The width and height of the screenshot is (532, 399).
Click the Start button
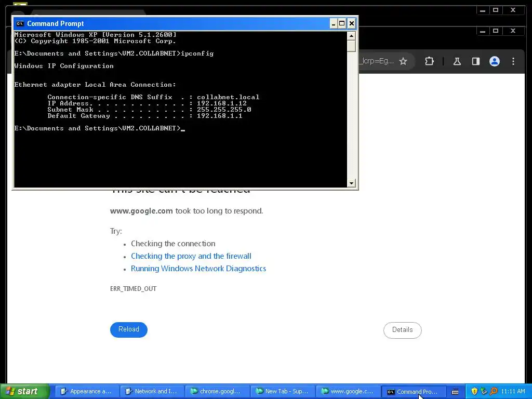(x=25, y=391)
